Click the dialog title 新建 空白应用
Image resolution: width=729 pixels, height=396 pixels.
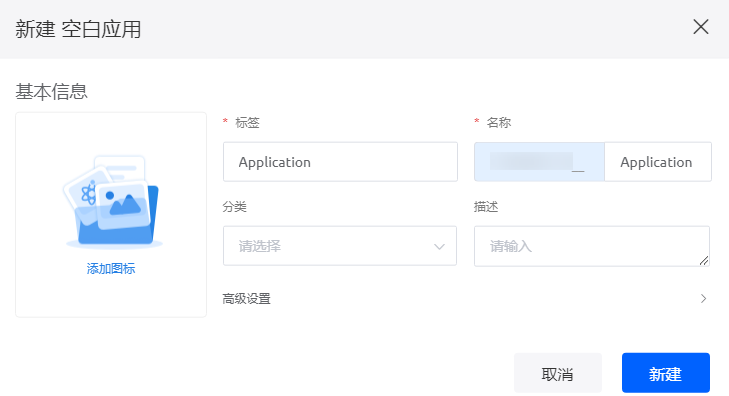(78, 29)
